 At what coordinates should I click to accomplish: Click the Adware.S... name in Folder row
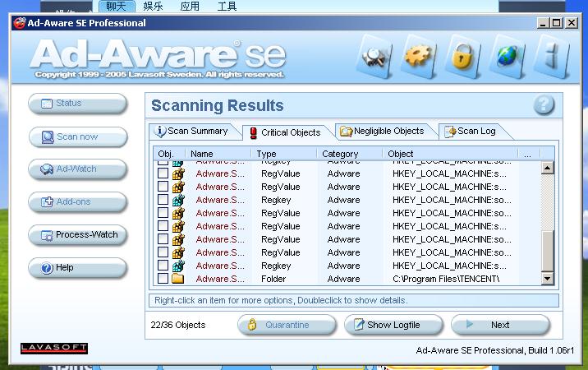point(220,279)
